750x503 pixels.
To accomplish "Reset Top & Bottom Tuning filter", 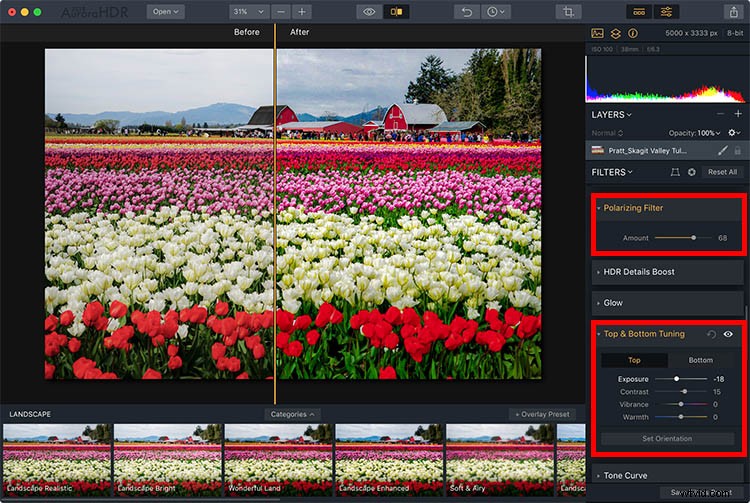I will tap(711, 334).
